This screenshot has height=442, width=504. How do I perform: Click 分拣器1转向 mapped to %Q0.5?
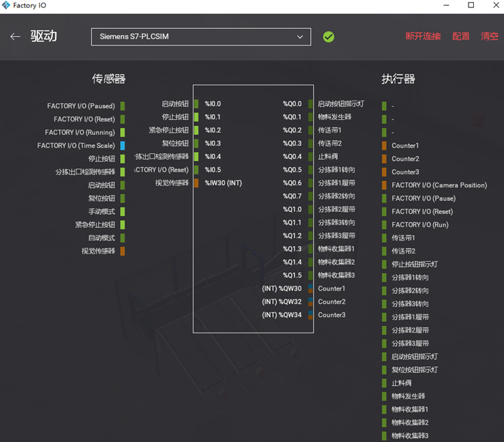pyautogui.click(x=336, y=170)
